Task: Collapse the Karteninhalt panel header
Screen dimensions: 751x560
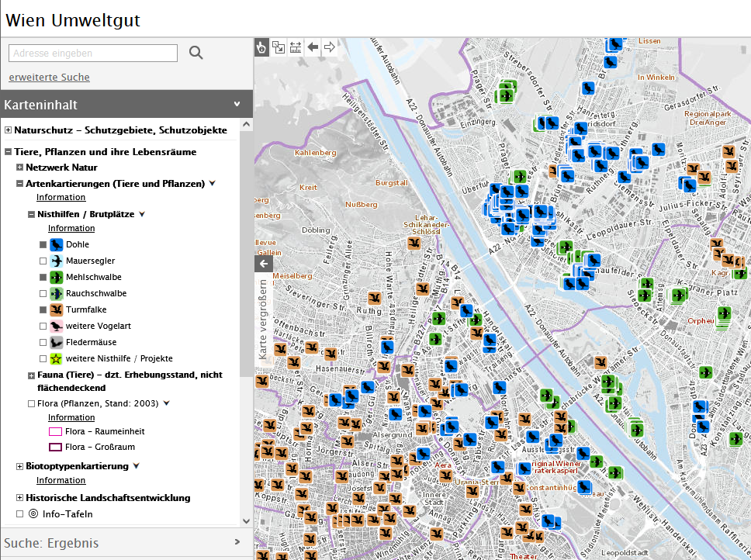Action: [x=237, y=104]
